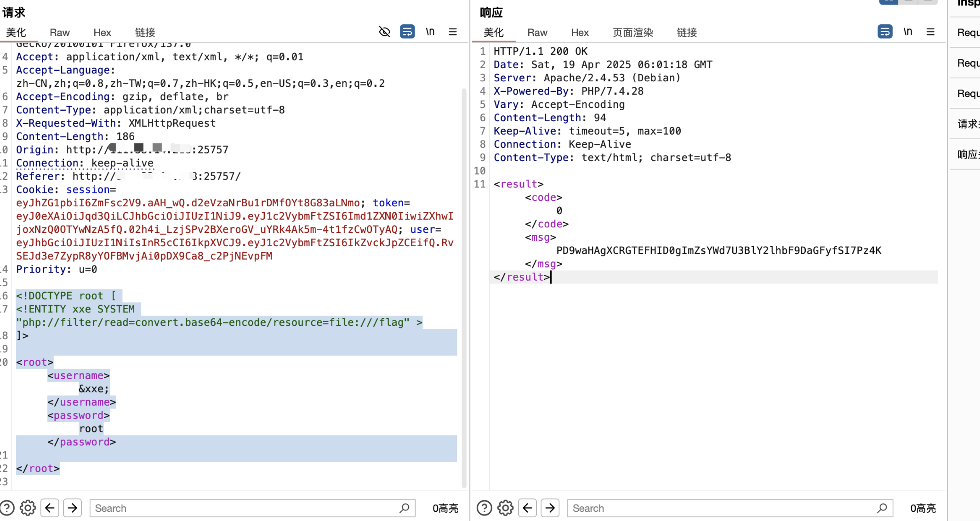Image resolution: width=980 pixels, height=521 pixels.
Task: Go to next match in request search
Action: (73, 508)
